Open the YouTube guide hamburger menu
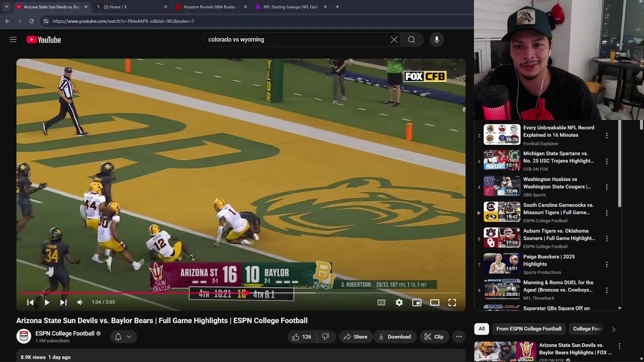Image resolution: width=644 pixels, height=362 pixels. pyautogui.click(x=13, y=40)
